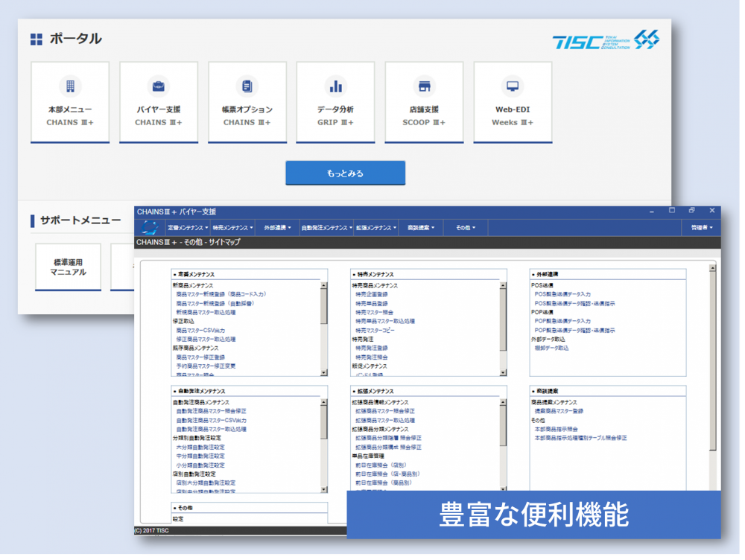Open 修正商品マスター取込処理 link
This screenshot has height=560, width=745.
pyautogui.click(x=206, y=340)
